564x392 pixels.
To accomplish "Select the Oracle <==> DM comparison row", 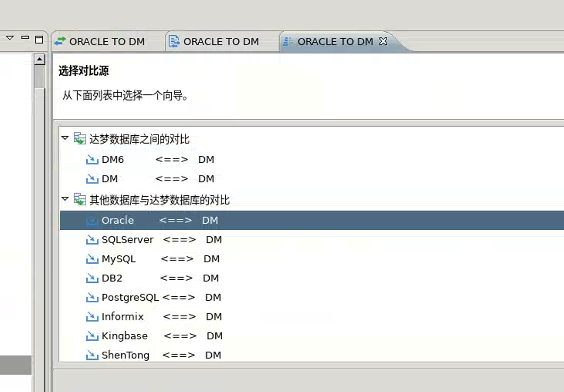I will click(312, 221).
